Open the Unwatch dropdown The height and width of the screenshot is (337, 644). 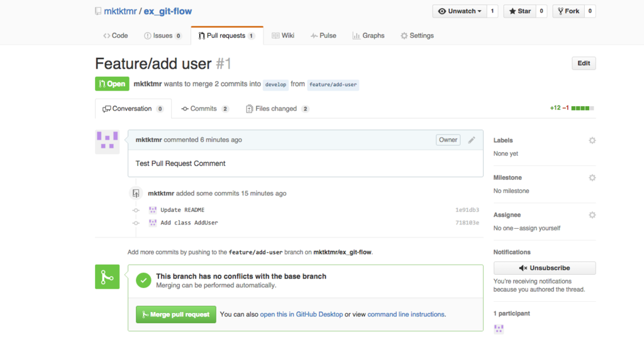[x=460, y=11]
